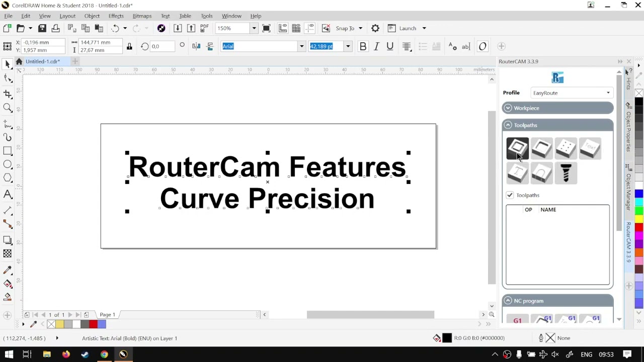Activate the Zoom tool in toolbox
Image resolution: width=644 pixels, height=362 pixels.
8,108
